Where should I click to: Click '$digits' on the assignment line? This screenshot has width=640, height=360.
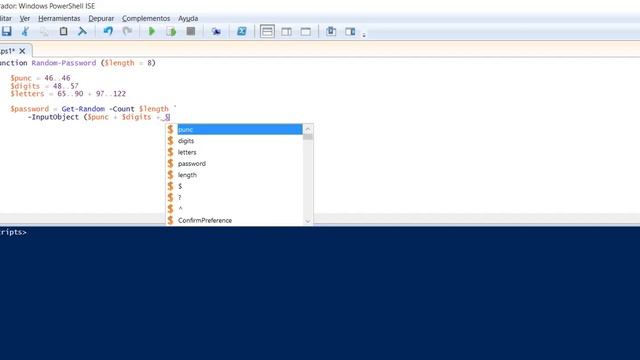25,86
